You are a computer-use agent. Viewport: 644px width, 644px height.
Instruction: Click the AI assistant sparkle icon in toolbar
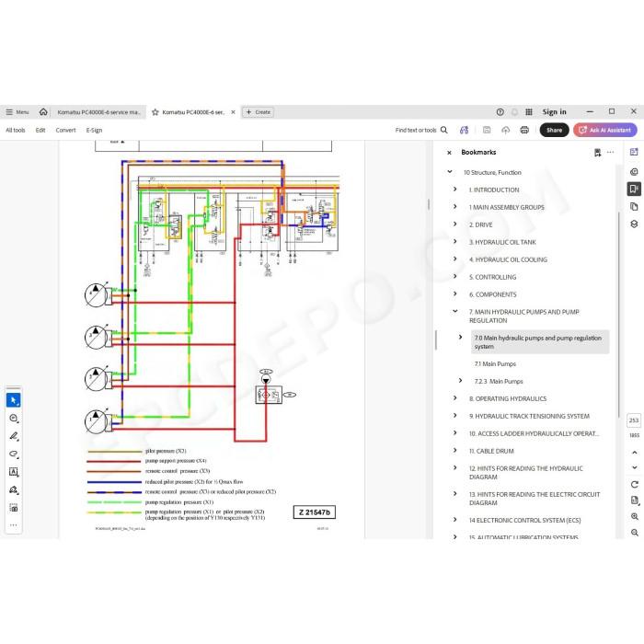[x=464, y=131]
